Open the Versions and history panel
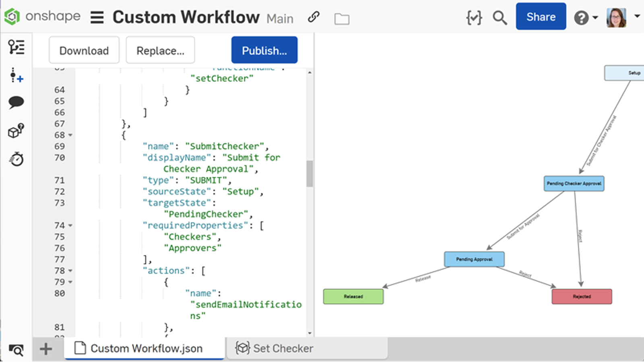 pyautogui.click(x=16, y=47)
